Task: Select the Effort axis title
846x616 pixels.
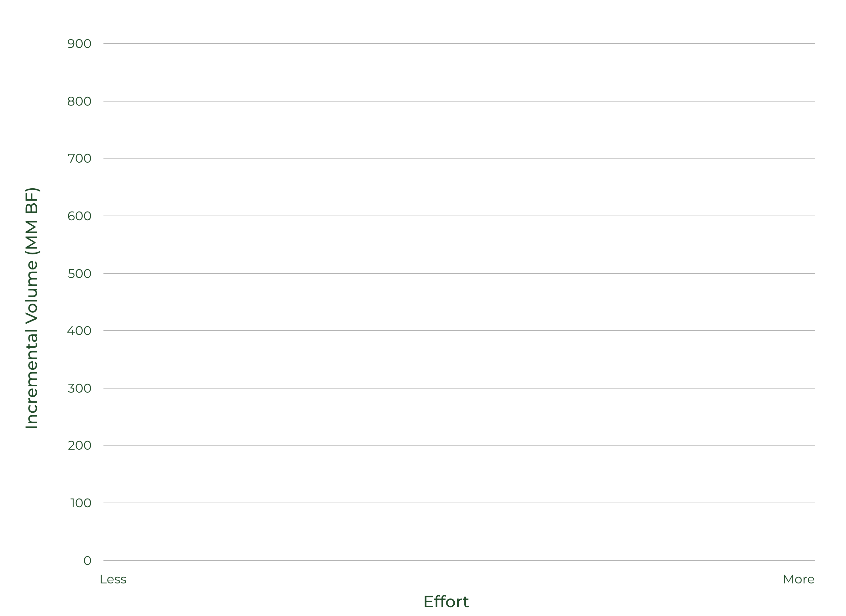Action: 446,602
